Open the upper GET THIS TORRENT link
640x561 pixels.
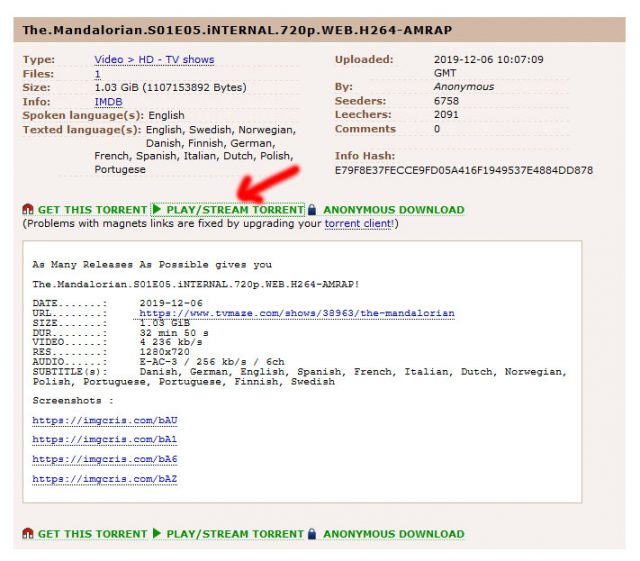pyautogui.click(x=92, y=210)
